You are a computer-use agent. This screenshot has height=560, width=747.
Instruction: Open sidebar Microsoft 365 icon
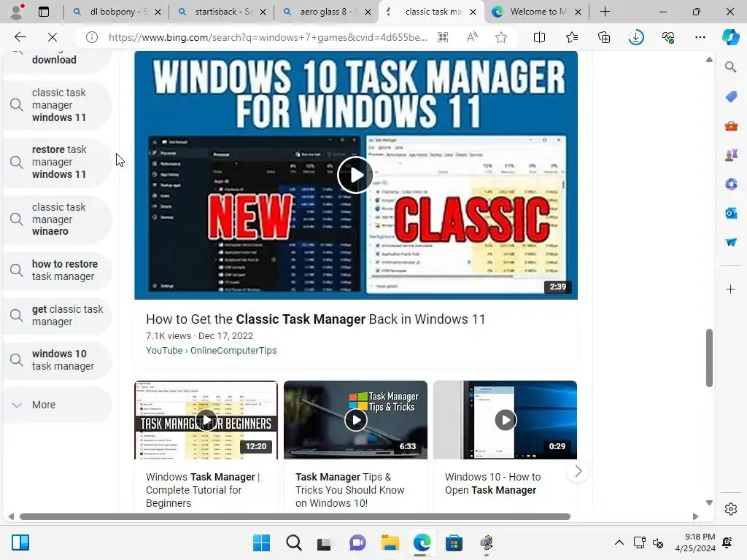[x=731, y=184]
